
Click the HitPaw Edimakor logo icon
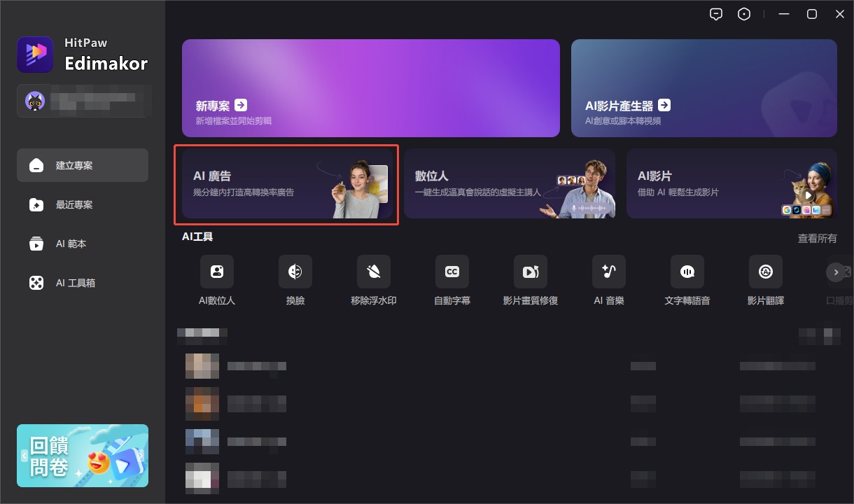click(36, 55)
